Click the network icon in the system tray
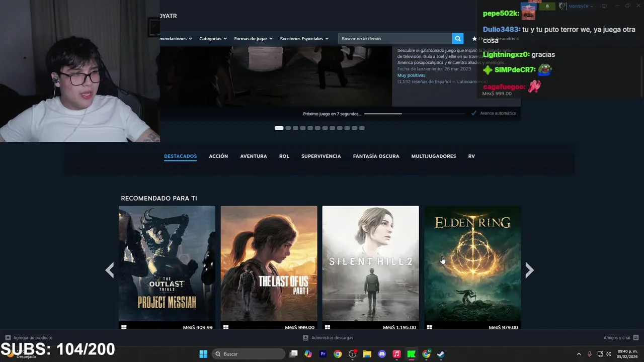Image resolution: width=644 pixels, height=362 pixels. 600,354
